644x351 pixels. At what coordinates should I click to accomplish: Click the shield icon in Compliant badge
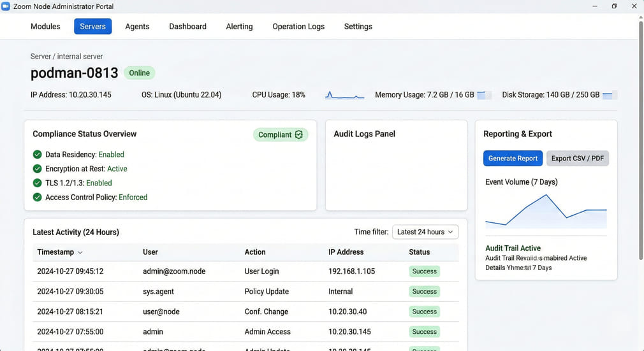pyautogui.click(x=298, y=134)
